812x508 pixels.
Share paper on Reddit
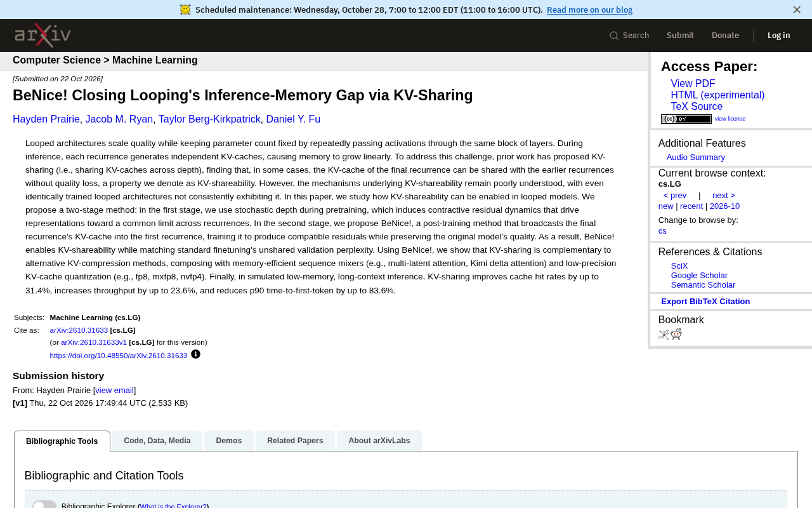tap(676, 335)
